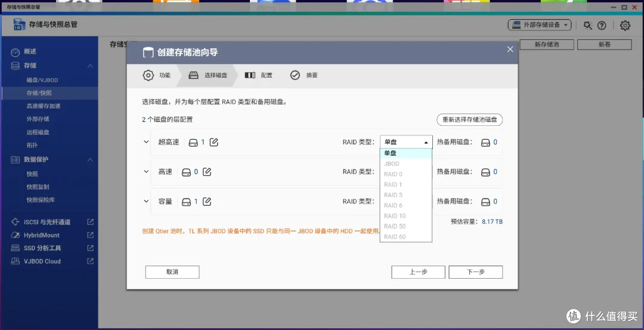Screen dimensions: 644x330
Task: Click the 超高速 hot spare disk icon
Action: (485, 143)
